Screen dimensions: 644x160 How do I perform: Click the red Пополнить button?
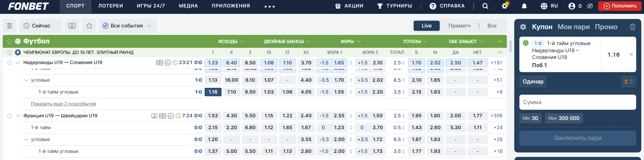point(620,6)
